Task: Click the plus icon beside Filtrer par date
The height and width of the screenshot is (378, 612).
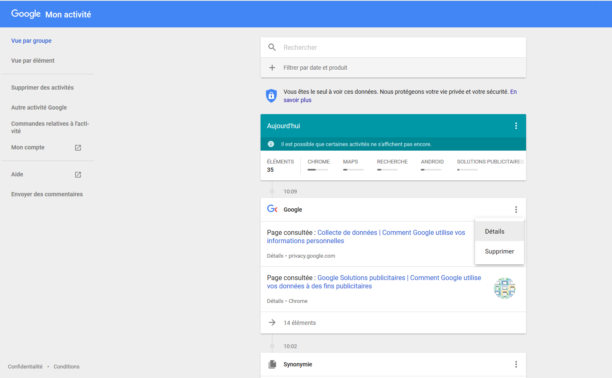Action: click(x=272, y=68)
